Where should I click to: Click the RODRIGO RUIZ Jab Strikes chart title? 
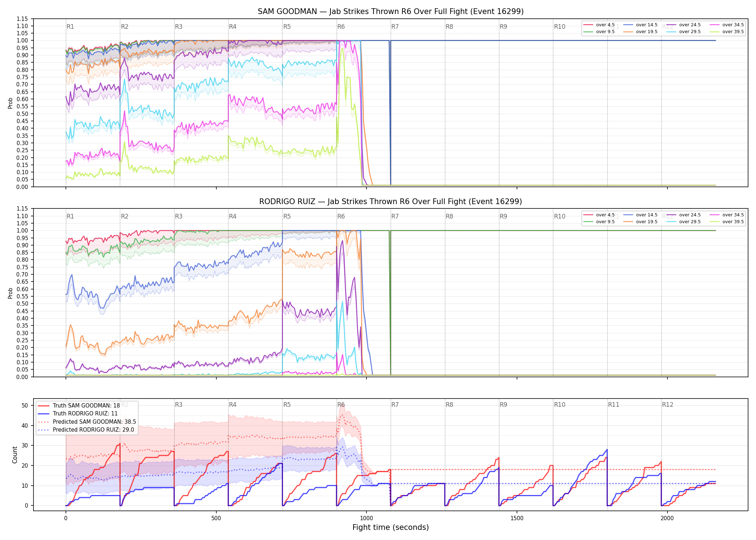coord(391,202)
